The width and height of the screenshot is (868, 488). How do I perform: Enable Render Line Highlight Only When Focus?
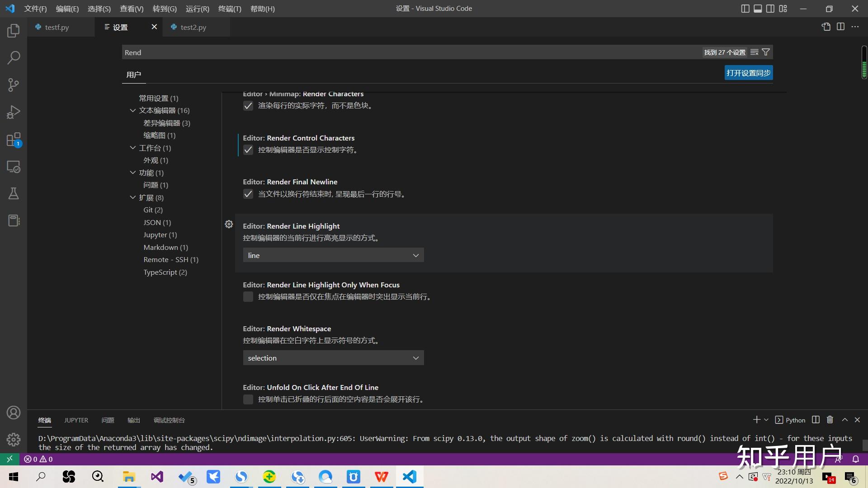pos(248,296)
